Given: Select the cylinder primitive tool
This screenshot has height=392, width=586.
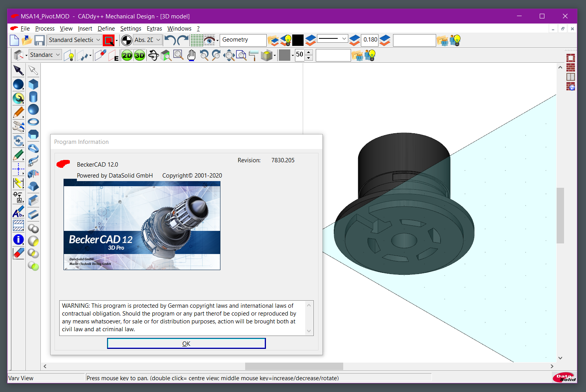Looking at the screenshot, I should click(x=33, y=97).
